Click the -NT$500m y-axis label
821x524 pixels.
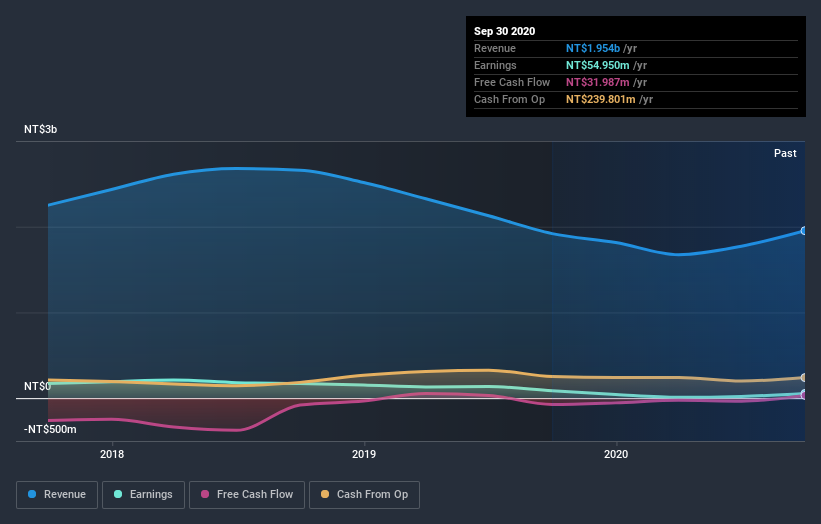coord(50,429)
